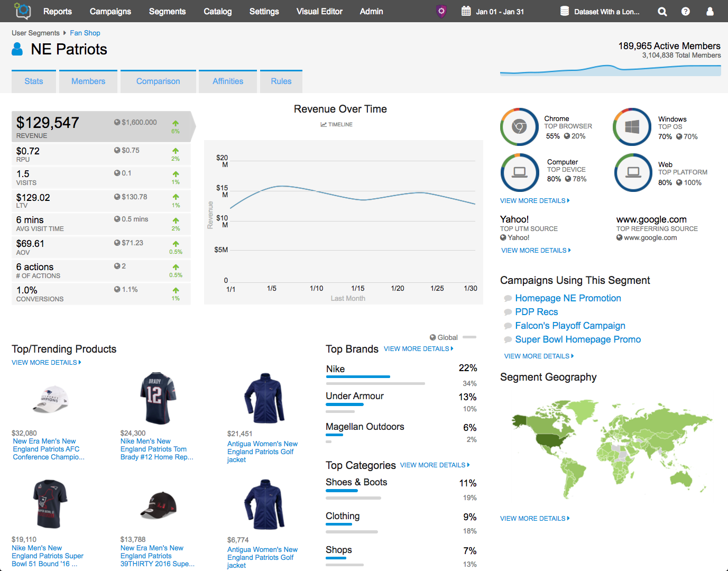728x571 pixels.
Task: Open the PDP Recs campaign
Action: [x=537, y=312]
